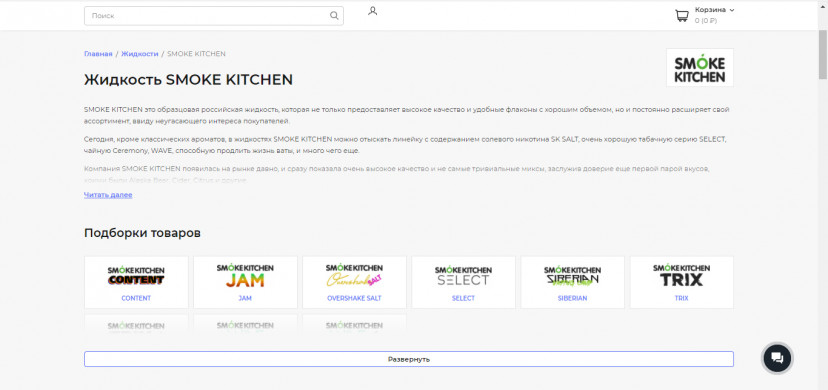Open the OVERSHAKE SALT link
The height and width of the screenshot is (390, 828).
click(x=354, y=298)
